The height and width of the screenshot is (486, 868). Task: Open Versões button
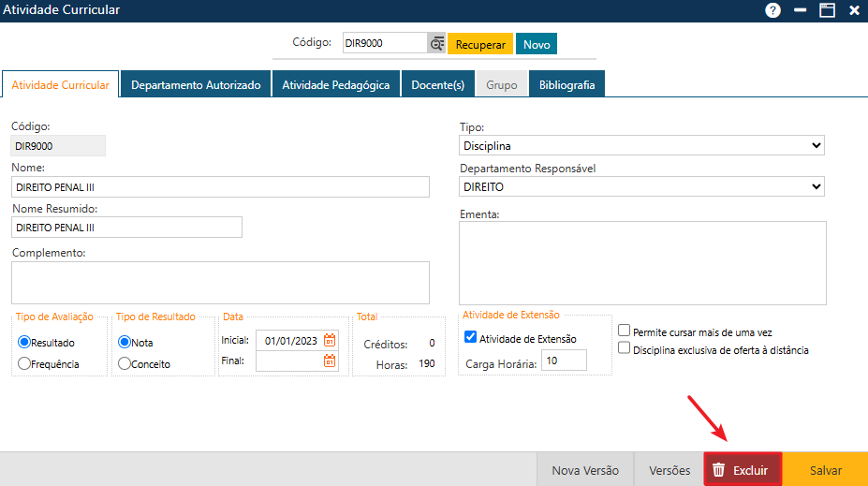point(669,470)
